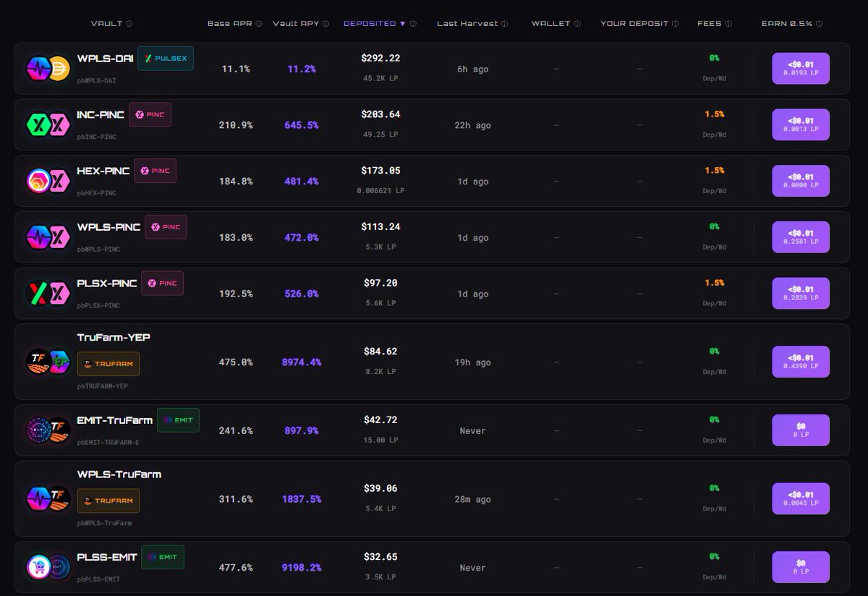Image resolution: width=868 pixels, height=596 pixels.
Task: Sort by Vault APY column header
Action: (296, 24)
